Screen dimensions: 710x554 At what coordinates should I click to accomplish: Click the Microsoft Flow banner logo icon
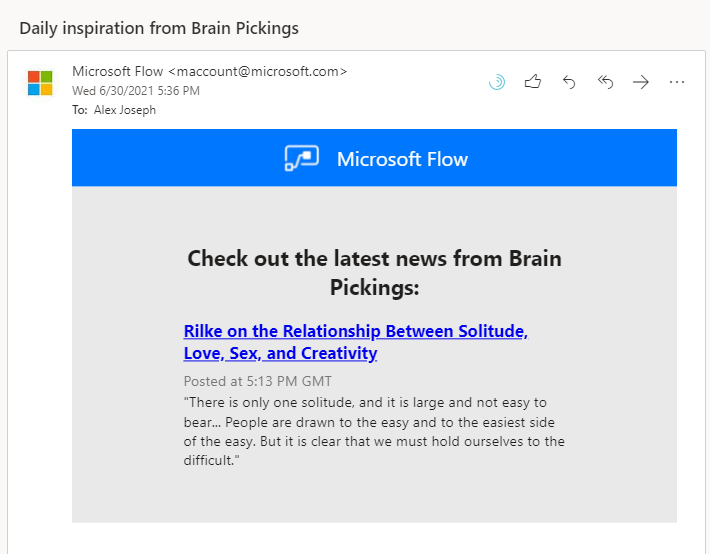(x=302, y=158)
